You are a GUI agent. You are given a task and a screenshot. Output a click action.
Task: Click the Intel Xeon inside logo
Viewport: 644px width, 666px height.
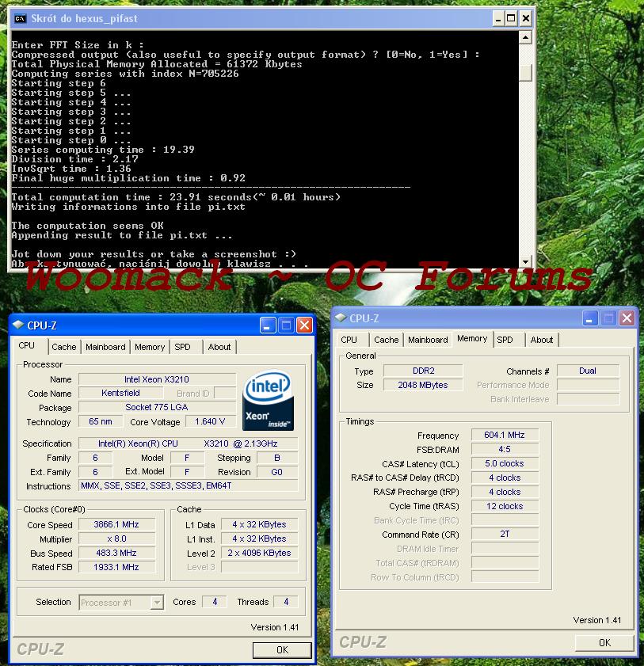(x=268, y=401)
